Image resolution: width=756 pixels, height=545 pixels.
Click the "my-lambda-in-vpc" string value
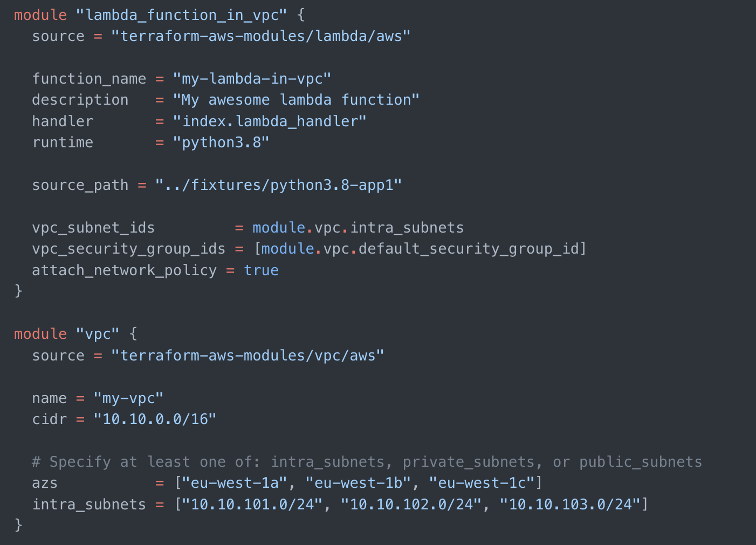click(x=252, y=79)
